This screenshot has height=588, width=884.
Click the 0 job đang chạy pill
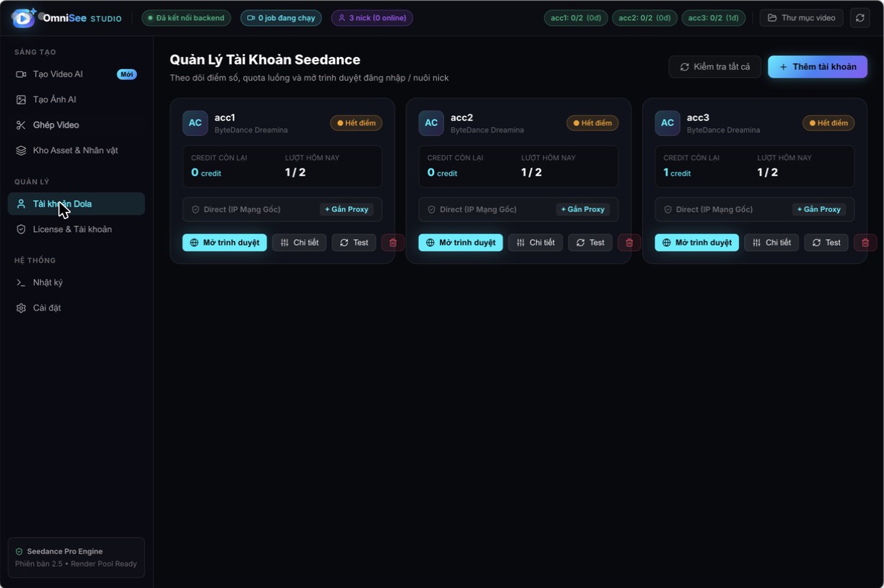[281, 18]
